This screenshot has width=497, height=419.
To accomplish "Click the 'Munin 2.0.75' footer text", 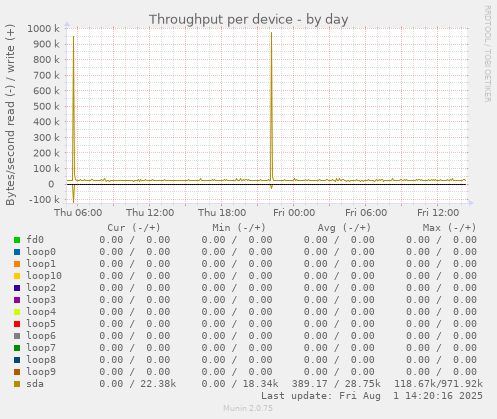I will pos(248,408).
